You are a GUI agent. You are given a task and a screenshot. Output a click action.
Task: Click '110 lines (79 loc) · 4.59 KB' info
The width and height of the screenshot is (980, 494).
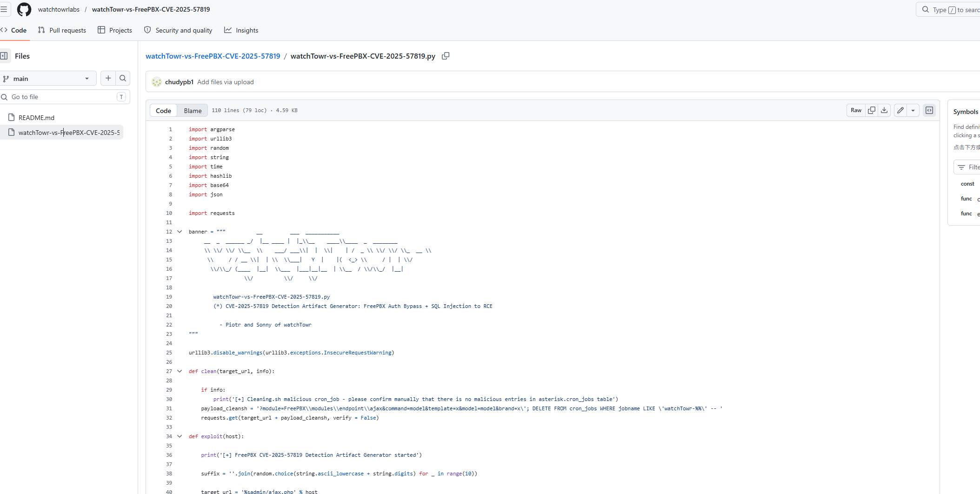254,110
